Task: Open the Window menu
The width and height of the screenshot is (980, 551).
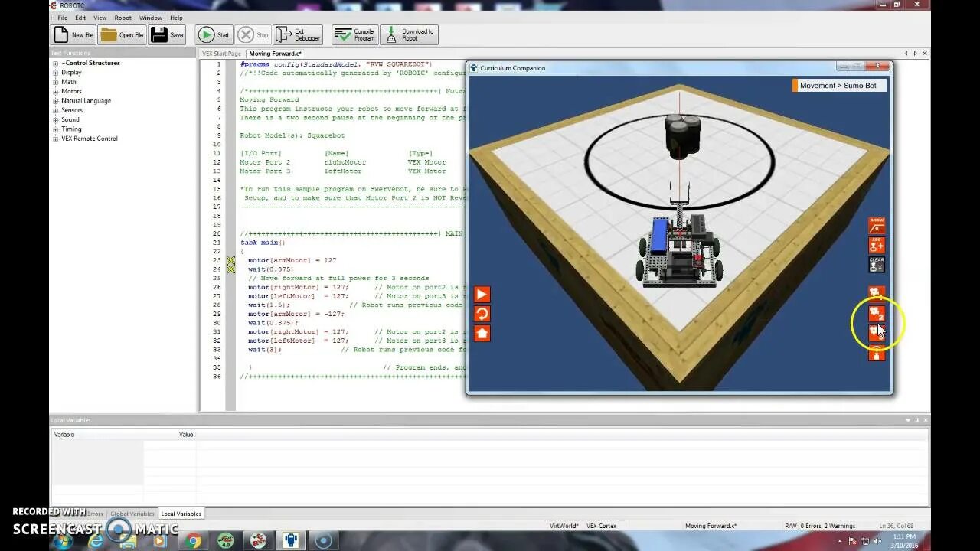Action: pyautogui.click(x=151, y=18)
